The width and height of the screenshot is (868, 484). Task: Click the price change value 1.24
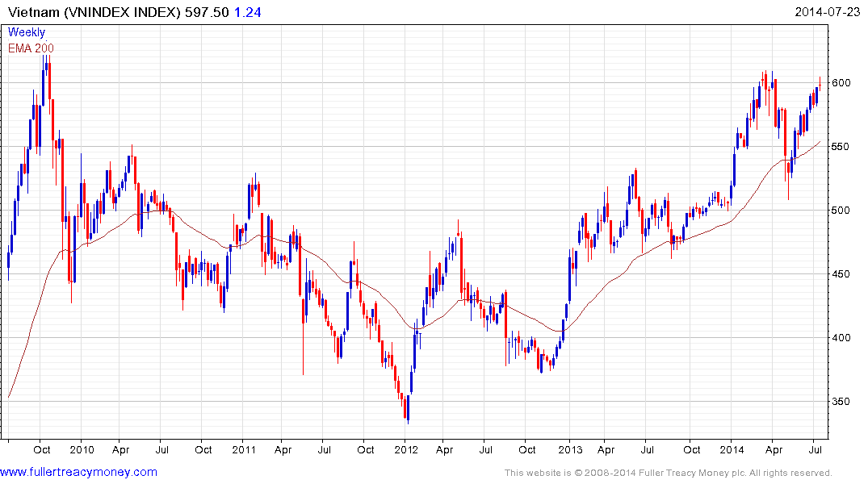(247, 12)
